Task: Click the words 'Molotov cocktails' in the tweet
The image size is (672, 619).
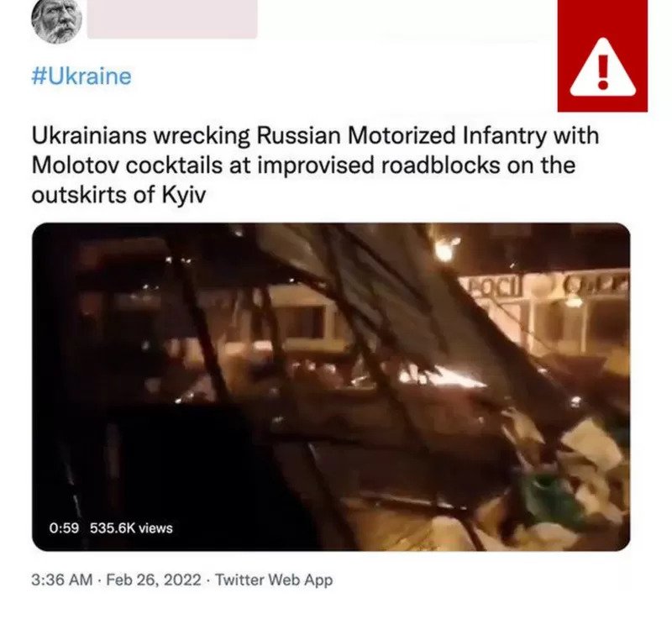Action: 127,165
